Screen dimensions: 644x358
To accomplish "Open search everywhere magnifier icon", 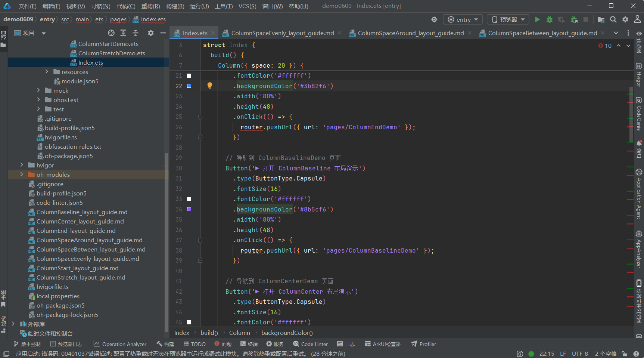I will coord(613,19).
